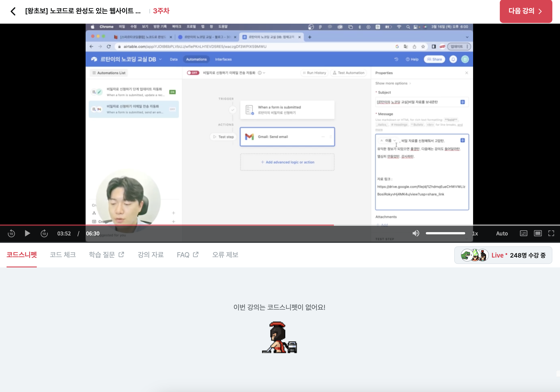Viewport: 560px width, 392px height.
Task: Click the Airtable account avatar
Action: click(465, 59)
